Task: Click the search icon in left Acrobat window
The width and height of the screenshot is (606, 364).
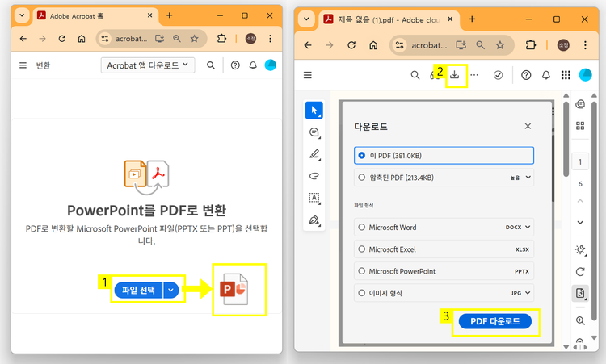Action: click(x=211, y=65)
